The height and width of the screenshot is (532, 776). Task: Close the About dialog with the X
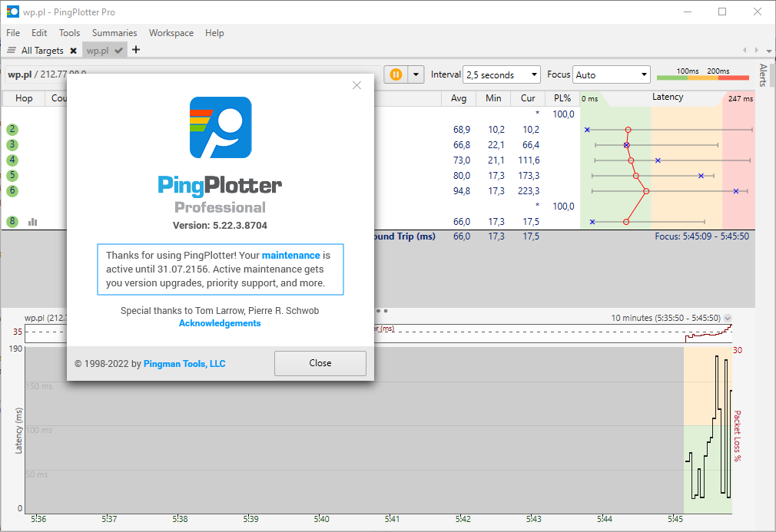[356, 85]
